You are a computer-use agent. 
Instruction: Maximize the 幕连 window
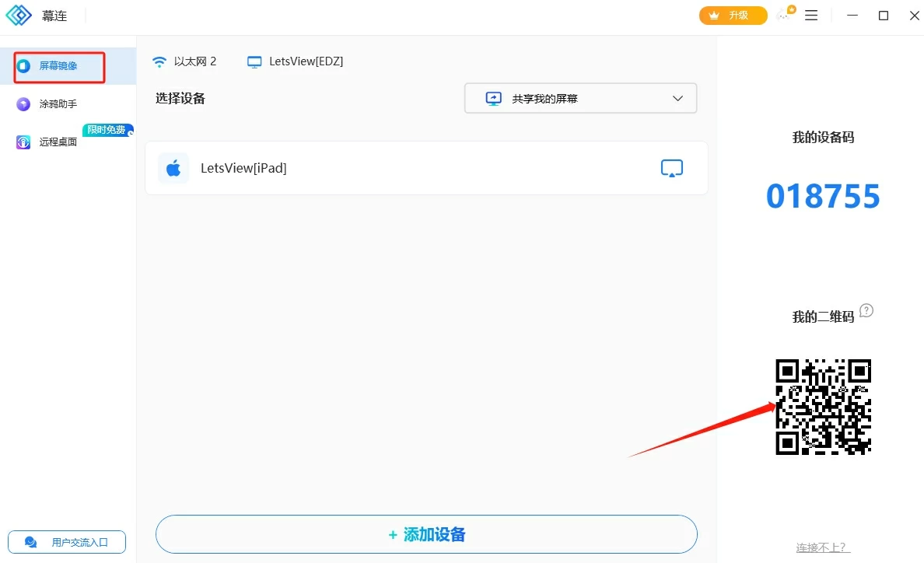tap(884, 16)
